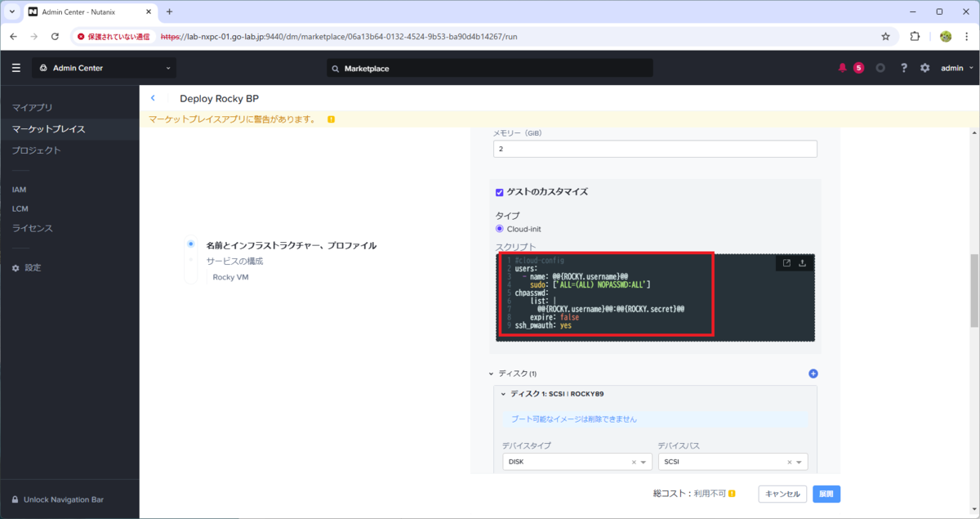
Task: Go back using the blue chevron beside Deploy Rocky BP
Action: tap(153, 98)
